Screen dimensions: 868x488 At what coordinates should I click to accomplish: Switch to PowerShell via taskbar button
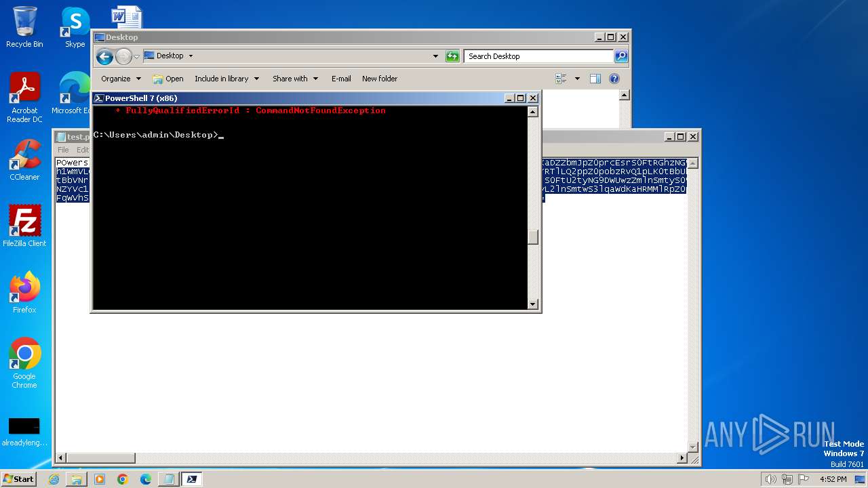[191, 479]
